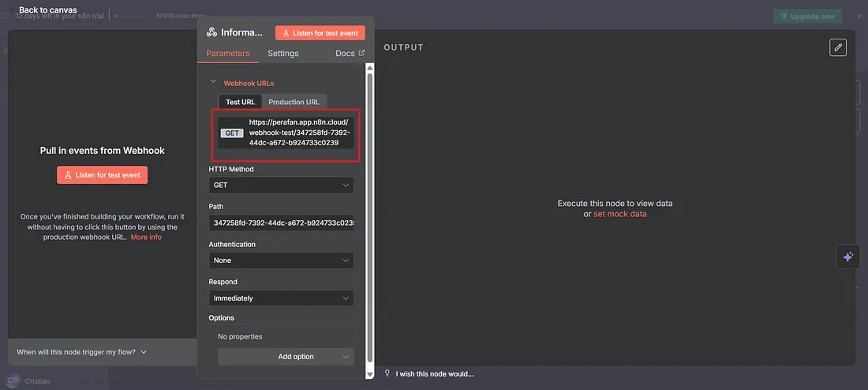Click the set mock data link
The height and width of the screenshot is (390, 868).
click(620, 214)
